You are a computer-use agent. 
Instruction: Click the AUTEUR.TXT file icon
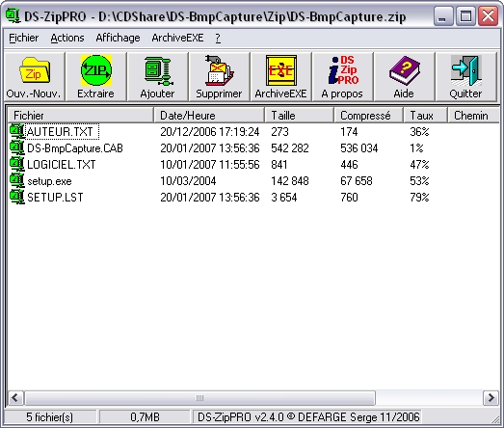(16, 131)
